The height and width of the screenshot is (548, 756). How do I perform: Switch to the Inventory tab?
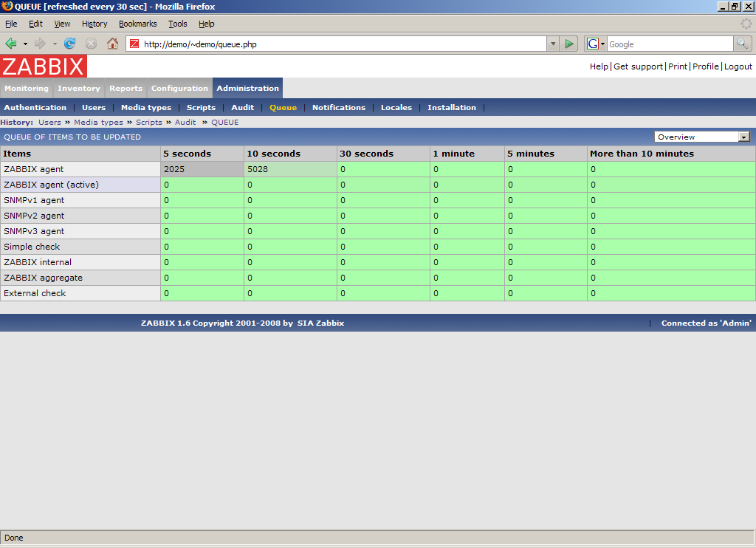(x=79, y=89)
